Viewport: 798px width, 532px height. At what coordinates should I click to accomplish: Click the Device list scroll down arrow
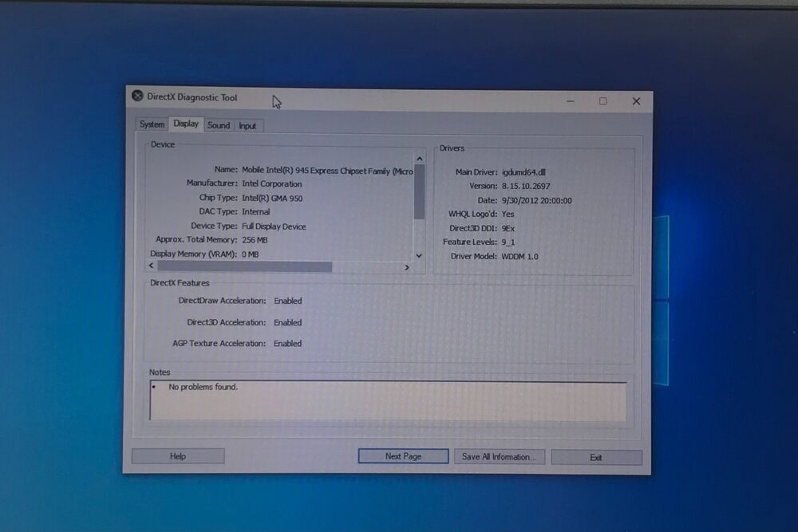pyautogui.click(x=419, y=255)
